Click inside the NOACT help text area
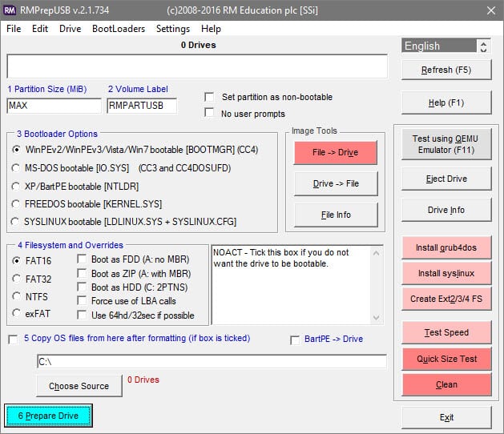 click(x=291, y=285)
